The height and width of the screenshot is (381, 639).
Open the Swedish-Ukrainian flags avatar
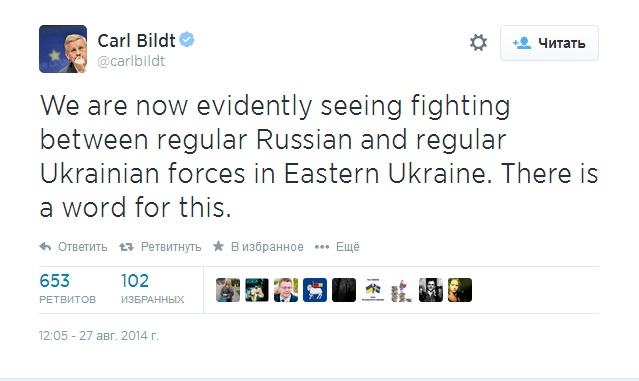[373, 290]
